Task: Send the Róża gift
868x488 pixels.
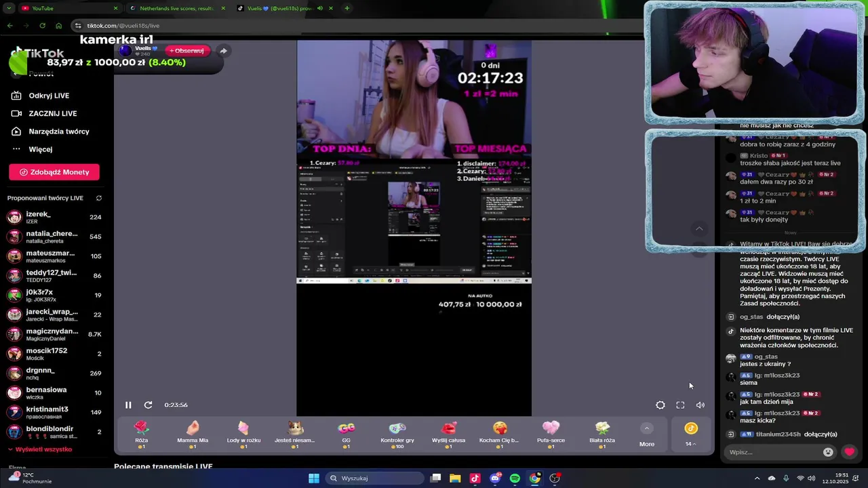Action: tap(141, 434)
